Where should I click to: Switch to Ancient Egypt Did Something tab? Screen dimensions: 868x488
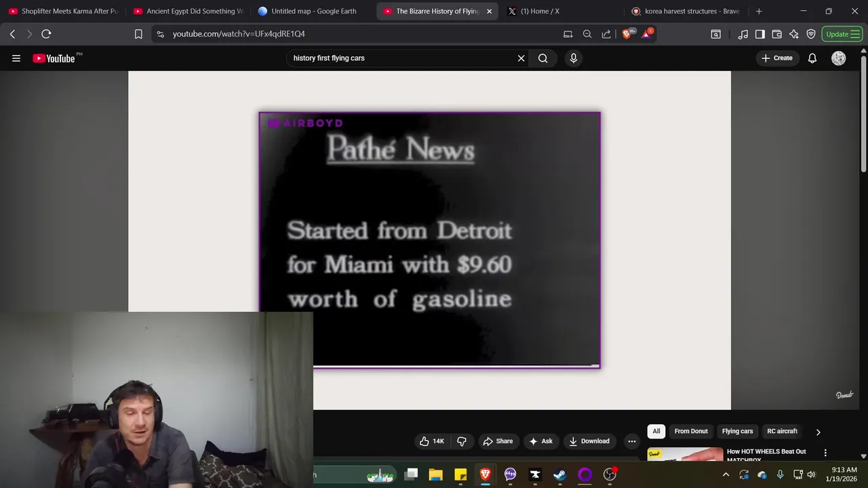[188, 11]
